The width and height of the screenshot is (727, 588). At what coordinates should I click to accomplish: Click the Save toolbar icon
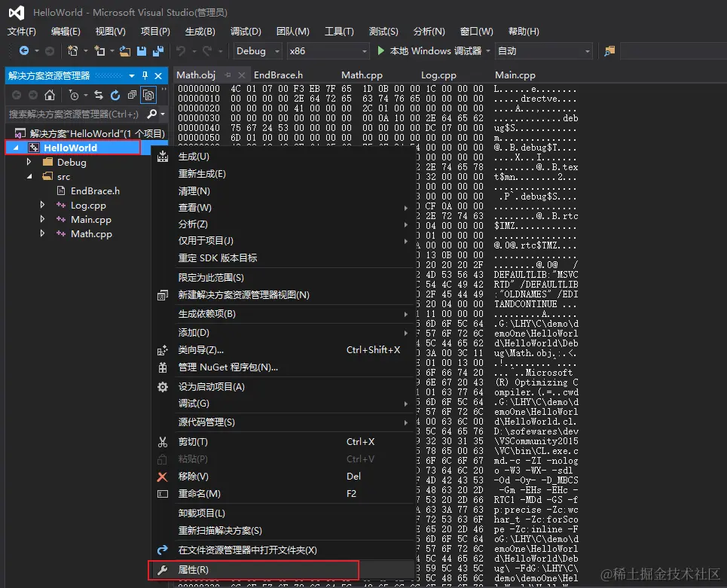[142, 51]
